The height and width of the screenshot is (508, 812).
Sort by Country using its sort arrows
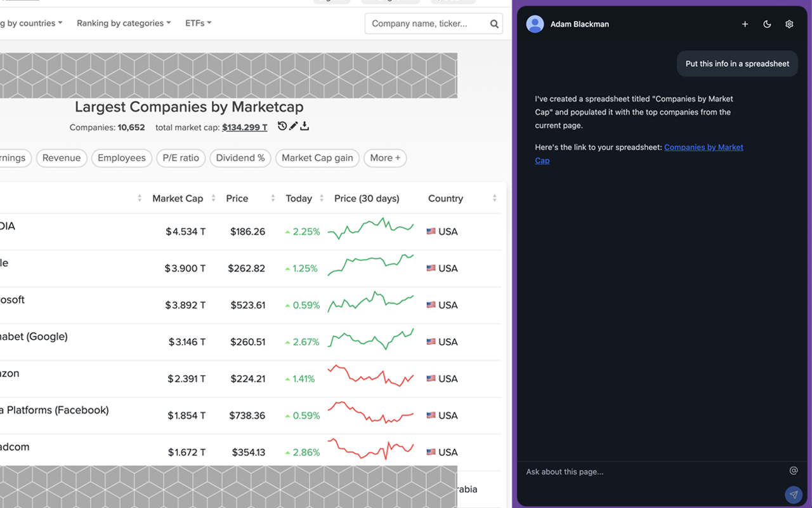click(x=494, y=199)
